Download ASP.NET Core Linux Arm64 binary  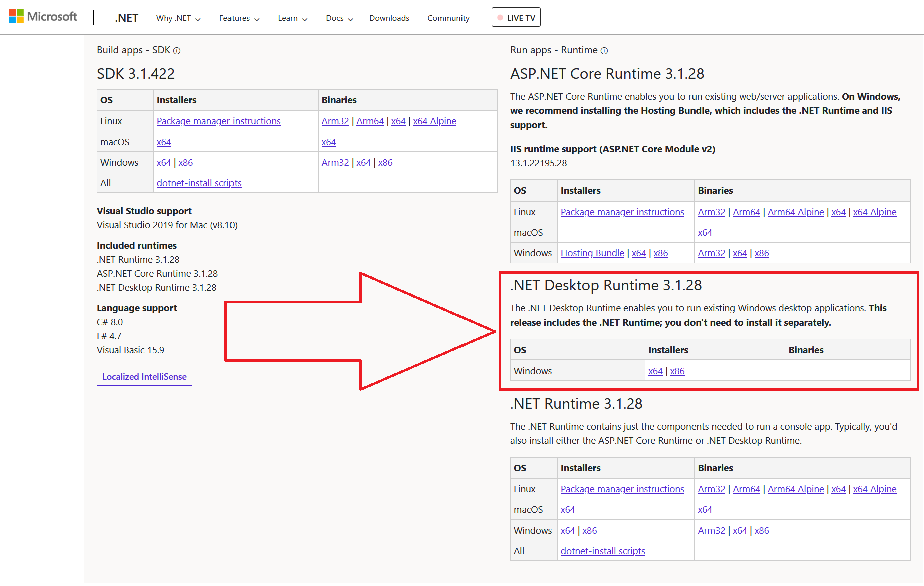coord(747,212)
